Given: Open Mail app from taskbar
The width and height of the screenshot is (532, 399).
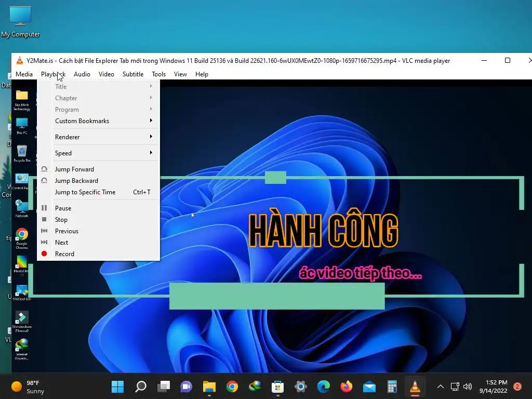Looking at the screenshot, I should (369, 387).
